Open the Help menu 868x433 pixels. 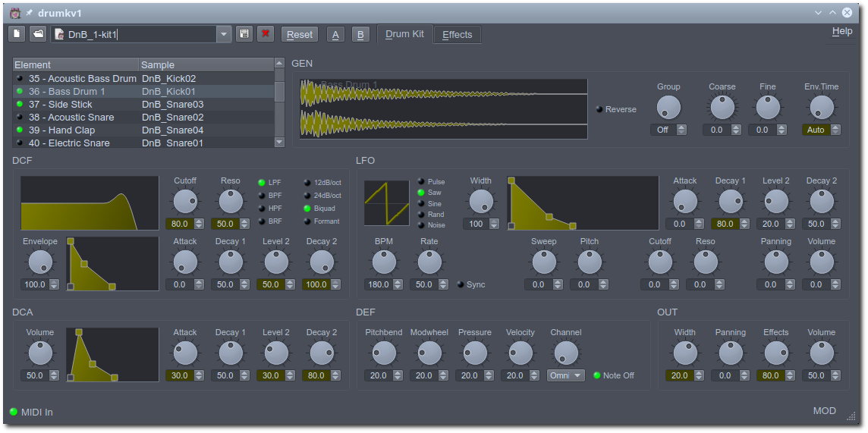[x=842, y=32]
